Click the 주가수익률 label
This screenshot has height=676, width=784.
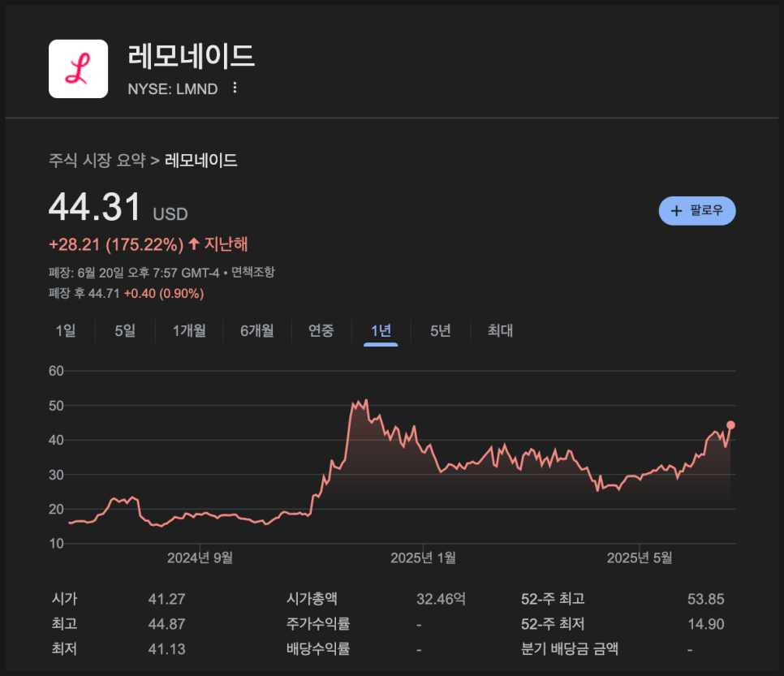click(x=318, y=624)
